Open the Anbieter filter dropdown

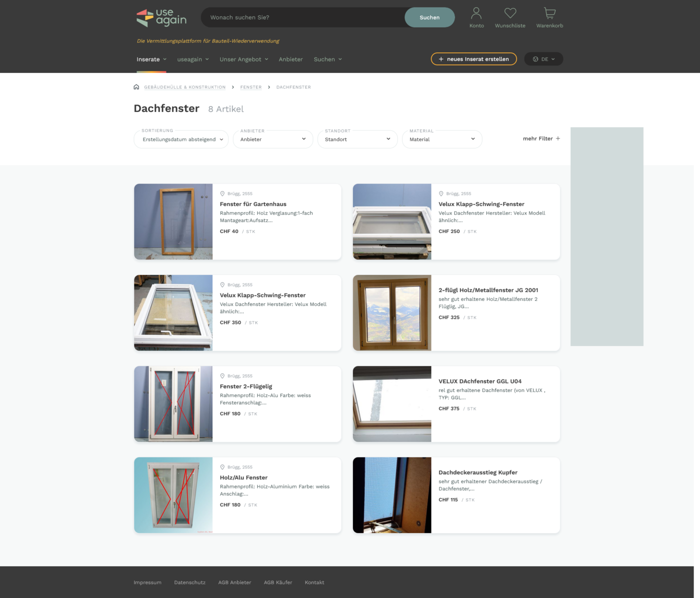pyautogui.click(x=273, y=139)
